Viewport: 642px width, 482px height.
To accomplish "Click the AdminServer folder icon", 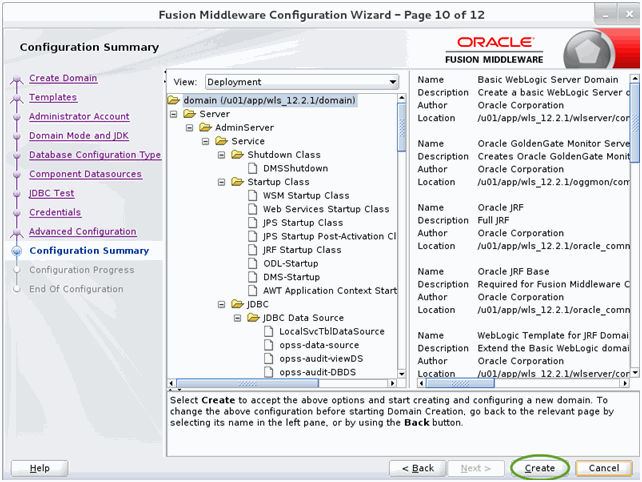I will pyautogui.click(x=206, y=127).
